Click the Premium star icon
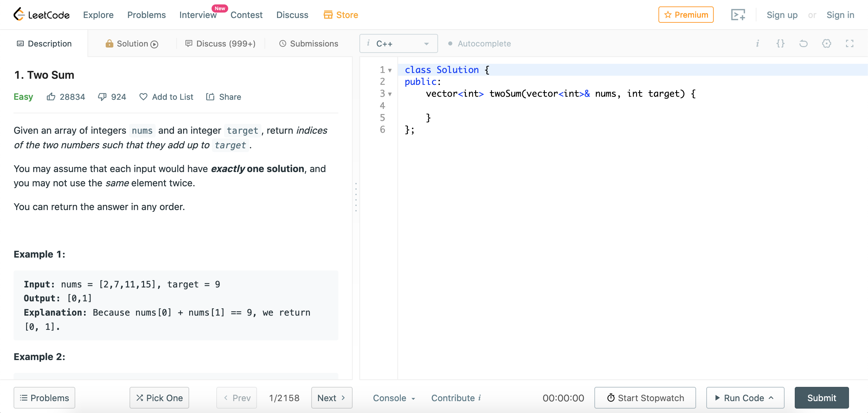The width and height of the screenshot is (868, 413). point(667,15)
